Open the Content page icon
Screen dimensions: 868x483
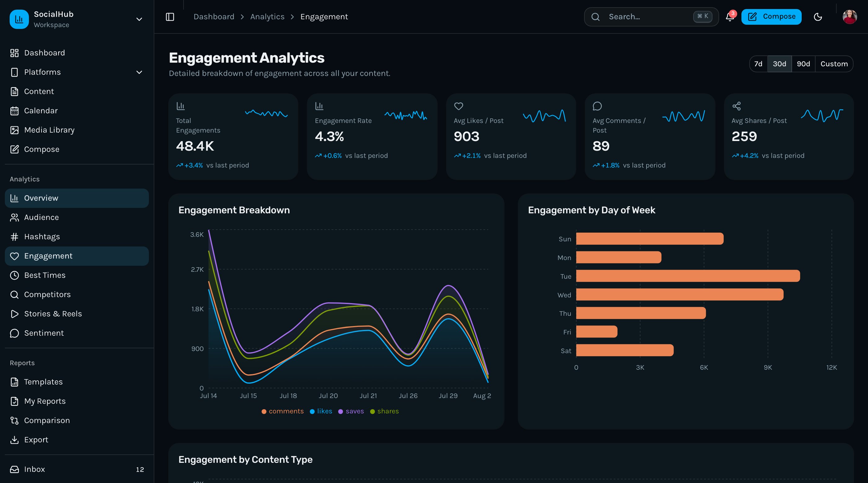tap(14, 92)
